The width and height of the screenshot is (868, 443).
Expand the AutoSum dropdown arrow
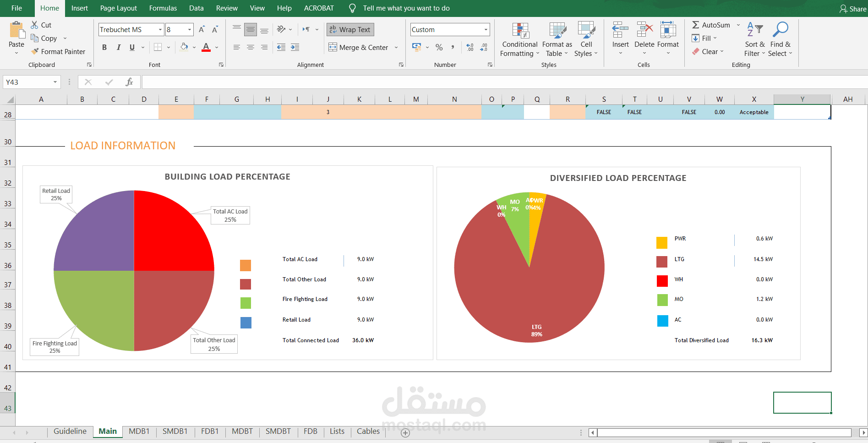coord(738,25)
